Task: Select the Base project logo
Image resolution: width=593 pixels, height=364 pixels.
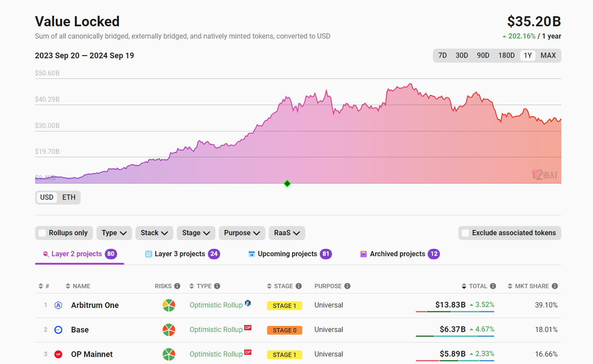Action: tap(58, 330)
